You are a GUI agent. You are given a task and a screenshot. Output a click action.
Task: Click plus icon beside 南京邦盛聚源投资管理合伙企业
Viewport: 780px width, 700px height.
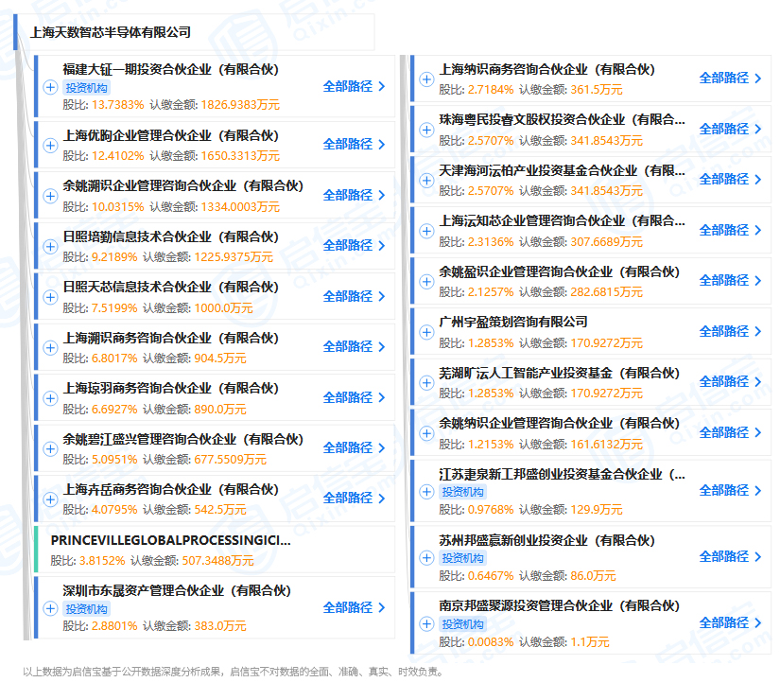[x=426, y=623]
